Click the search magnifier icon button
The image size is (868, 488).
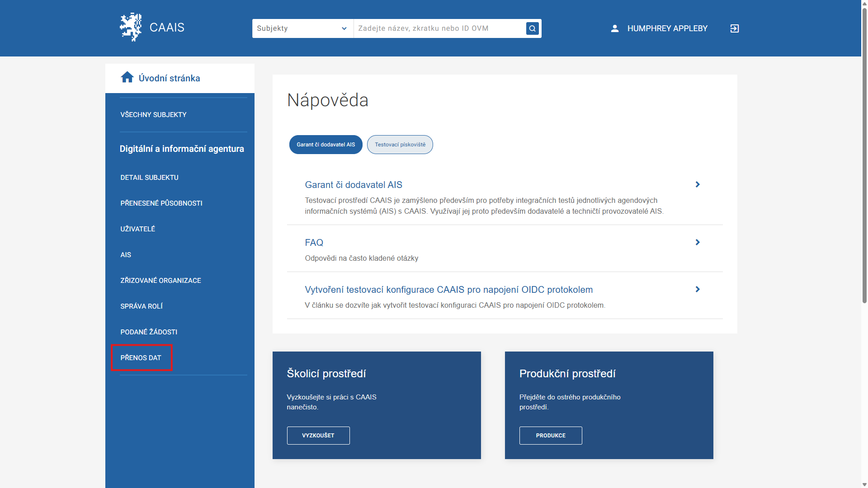(532, 28)
